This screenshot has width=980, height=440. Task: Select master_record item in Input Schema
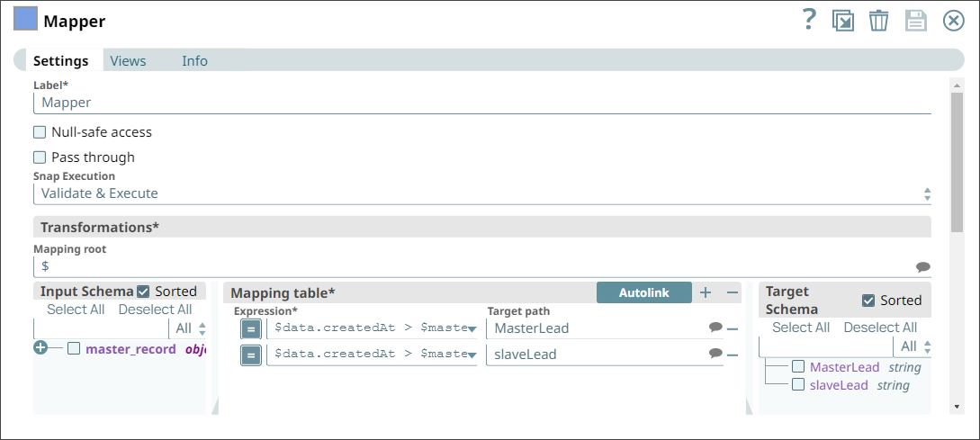[130, 349]
